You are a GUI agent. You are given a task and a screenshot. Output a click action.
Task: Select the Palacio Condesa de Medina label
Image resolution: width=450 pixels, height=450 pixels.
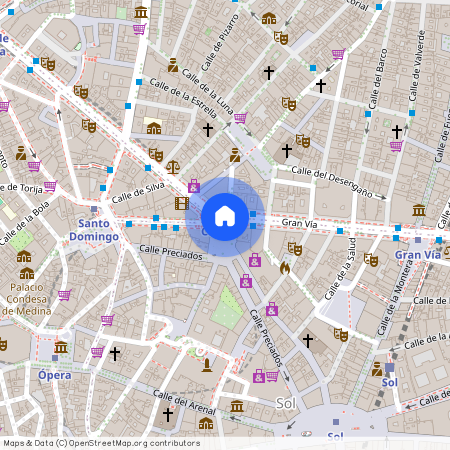pyautogui.click(x=26, y=299)
